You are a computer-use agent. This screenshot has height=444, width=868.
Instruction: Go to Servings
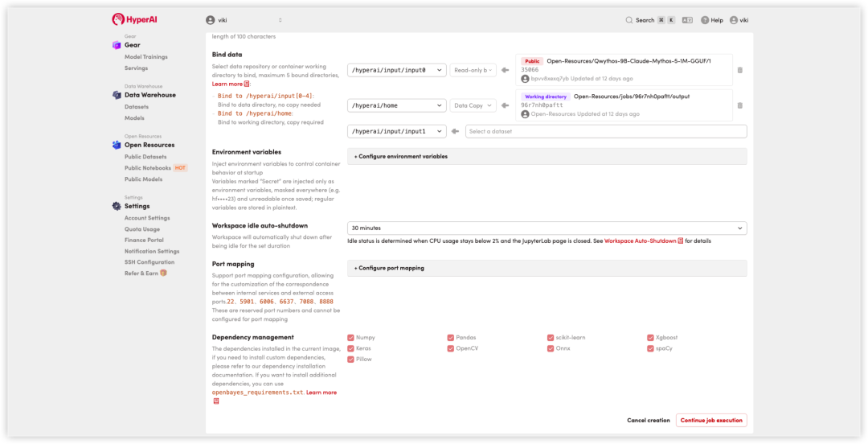point(136,68)
